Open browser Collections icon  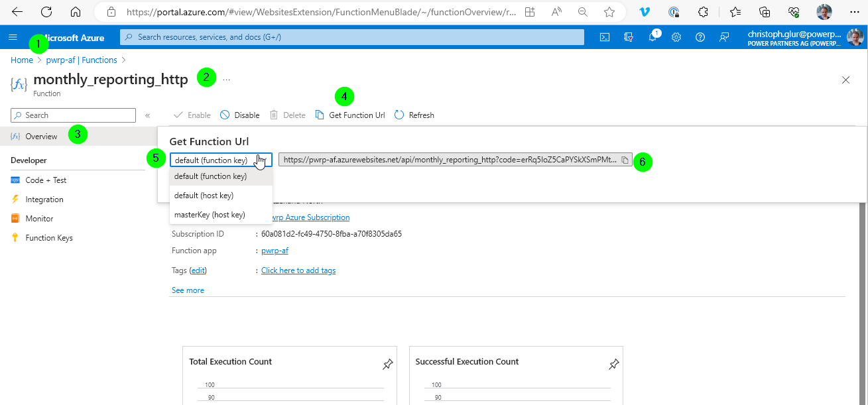point(765,12)
